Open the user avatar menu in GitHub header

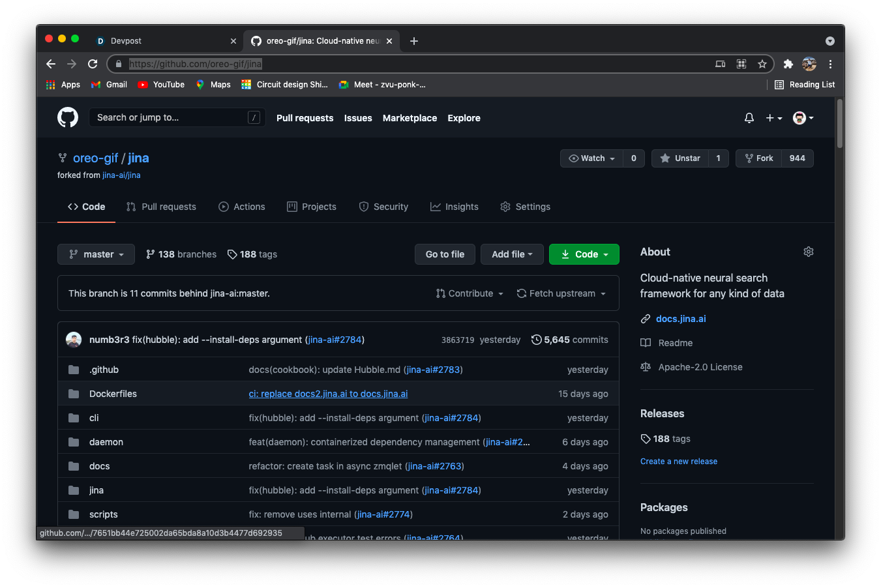(803, 118)
